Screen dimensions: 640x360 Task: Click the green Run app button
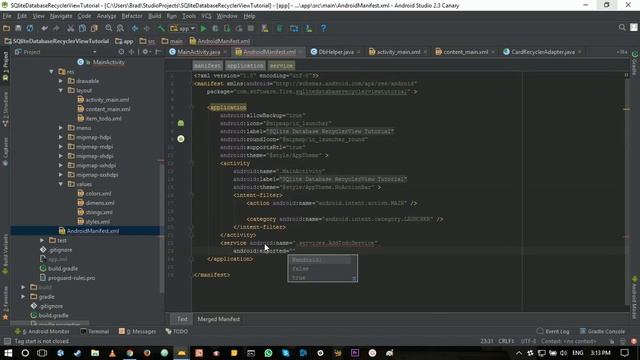tap(203, 28)
